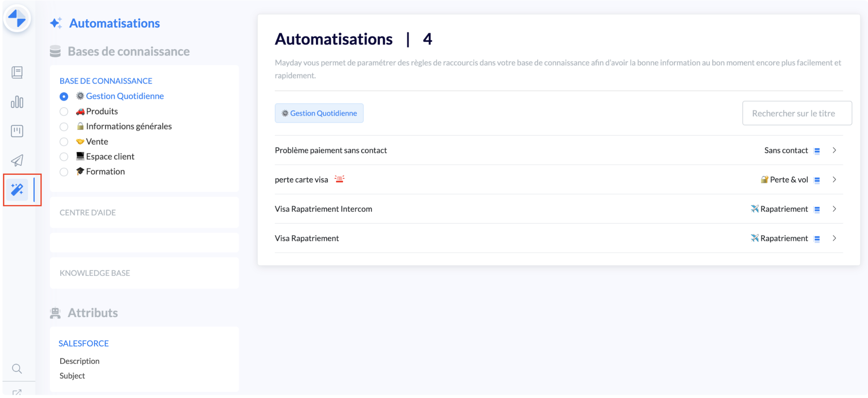Screen dimensions: 868x398
Task: Open the kanban board sidebar icon
Action: [x=17, y=131]
